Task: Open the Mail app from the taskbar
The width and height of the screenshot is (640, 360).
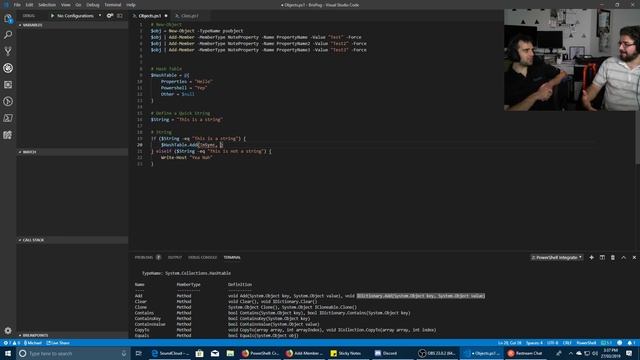Action: (215, 353)
